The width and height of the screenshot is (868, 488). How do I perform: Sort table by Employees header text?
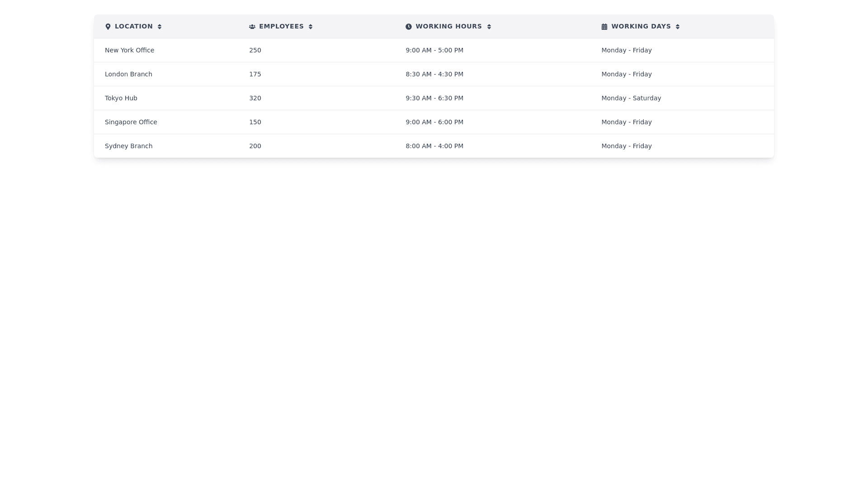point(281,26)
